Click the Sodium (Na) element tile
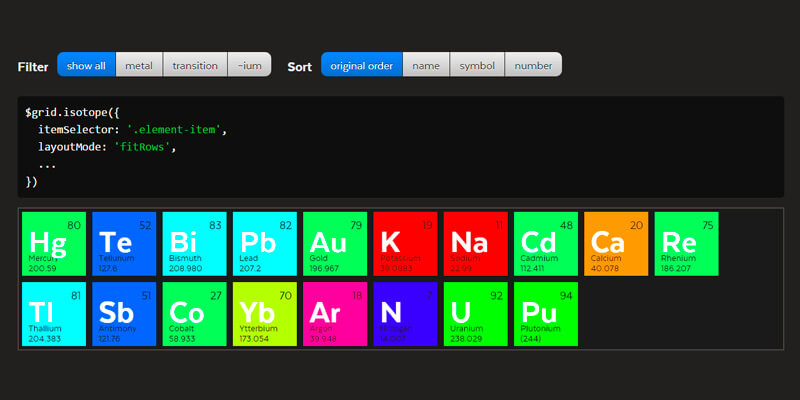 [x=475, y=243]
